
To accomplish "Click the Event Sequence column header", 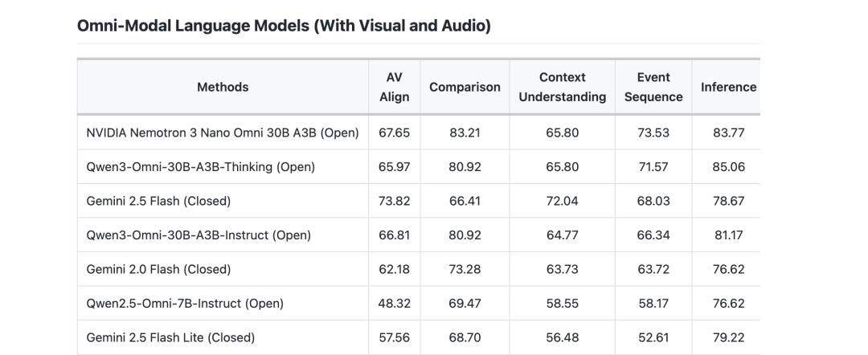I will tap(653, 87).
